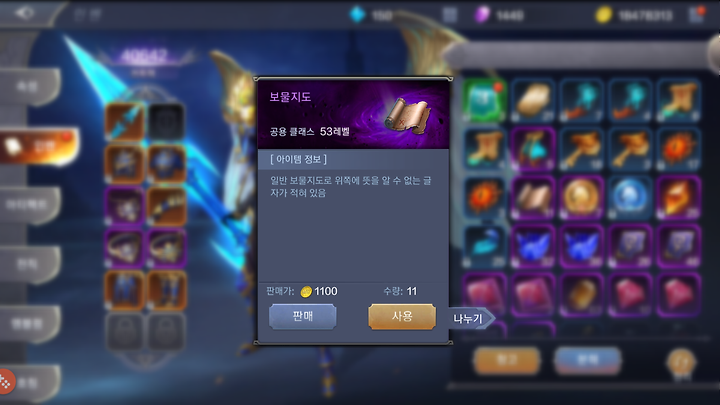Click the back arrow at top left
Screen dimensions: 720x405
(24, 13)
